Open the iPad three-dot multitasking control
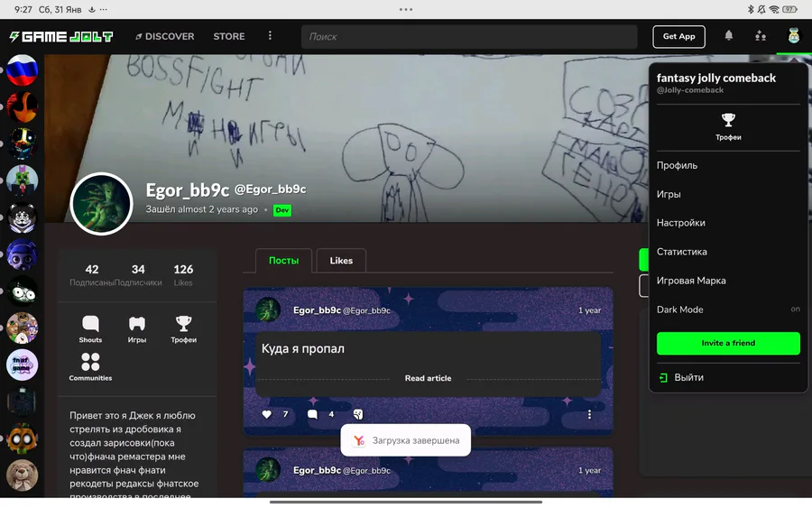This screenshot has height=508, width=812. click(406, 9)
